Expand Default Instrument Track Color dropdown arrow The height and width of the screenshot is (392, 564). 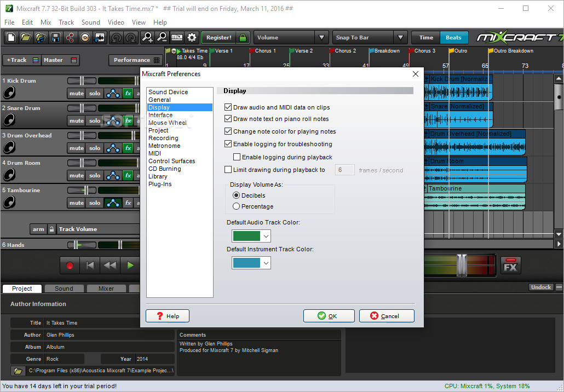pos(266,263)
